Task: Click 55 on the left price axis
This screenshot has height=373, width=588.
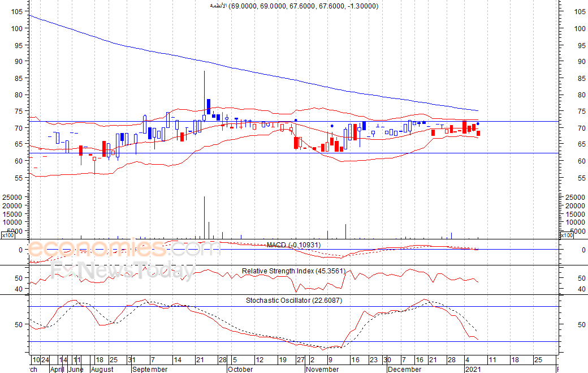Action: tap(19, 178)
